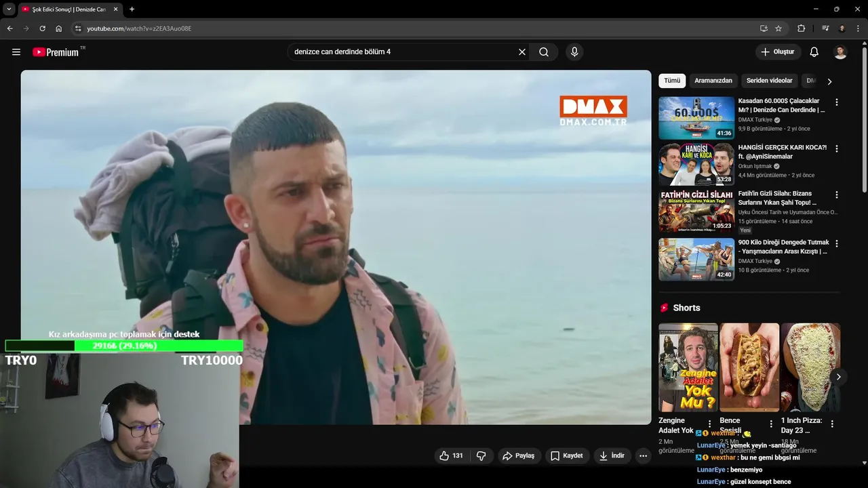Open the browser extensions puzzle icon

tap(802, 28)
